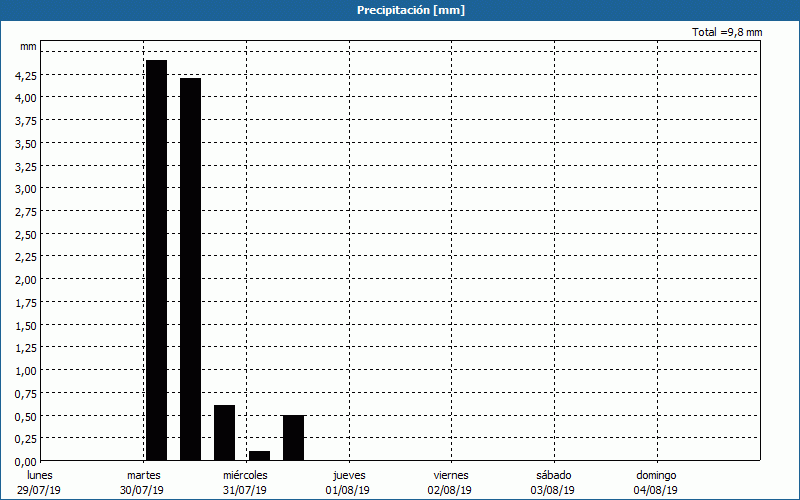The image size is (800, 500).
Task: Click the 3,25 y-axis value
Action: pyautogui.click(x=26, y=166)
